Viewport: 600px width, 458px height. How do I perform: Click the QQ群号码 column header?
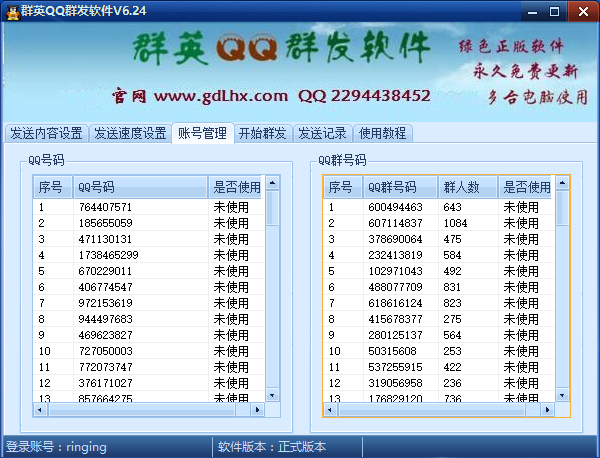click(x=400, y=187)
